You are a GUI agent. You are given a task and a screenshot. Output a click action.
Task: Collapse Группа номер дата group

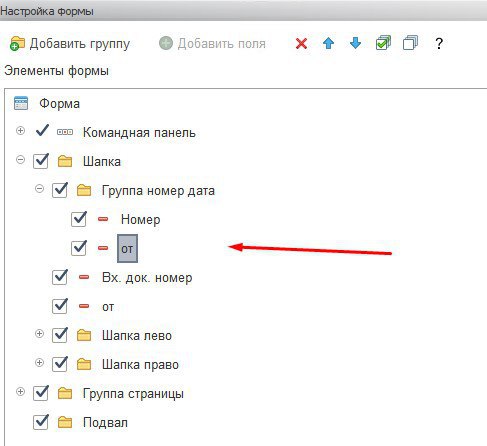click(39, 189)
